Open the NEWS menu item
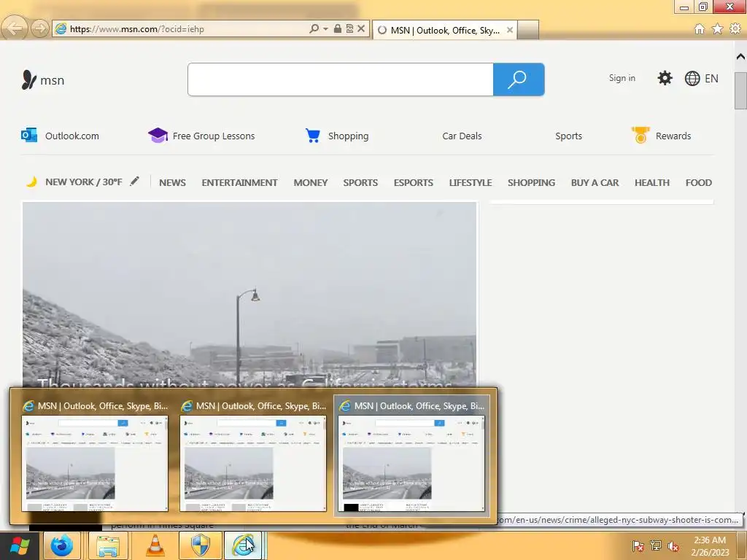Viewport: 747px width, 560px height. pyautogui.click(x=172, y=183)
